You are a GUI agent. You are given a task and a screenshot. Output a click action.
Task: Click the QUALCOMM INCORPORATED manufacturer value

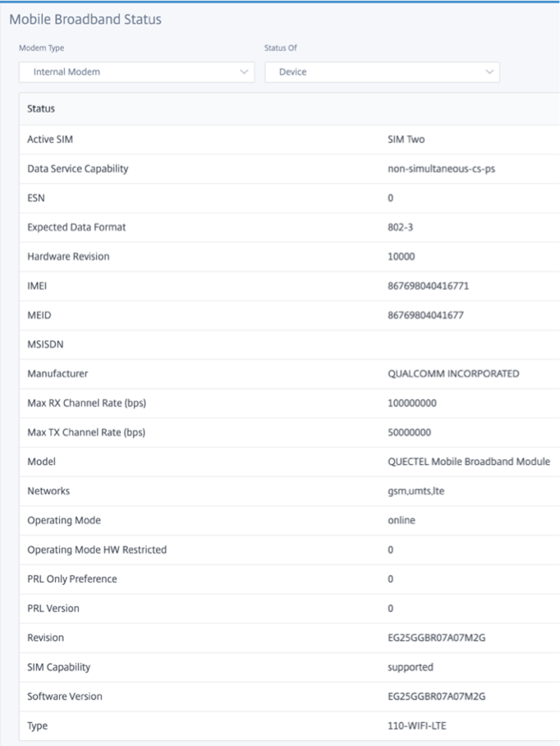click(x=453, y=374)
